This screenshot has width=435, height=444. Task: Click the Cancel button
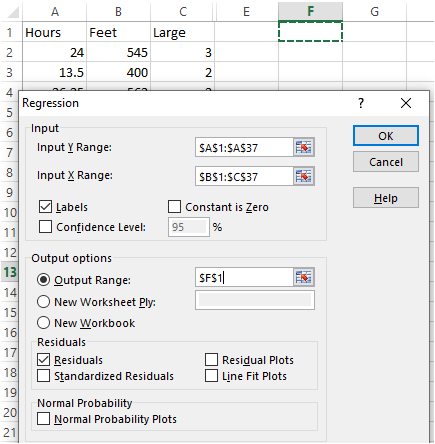386,162
